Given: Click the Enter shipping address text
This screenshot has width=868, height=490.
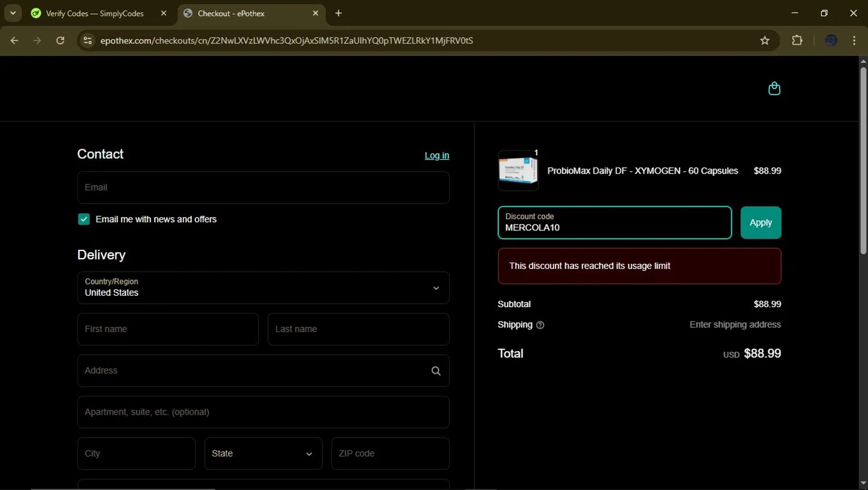Looking at the screenshot, I should pos(735,325).
